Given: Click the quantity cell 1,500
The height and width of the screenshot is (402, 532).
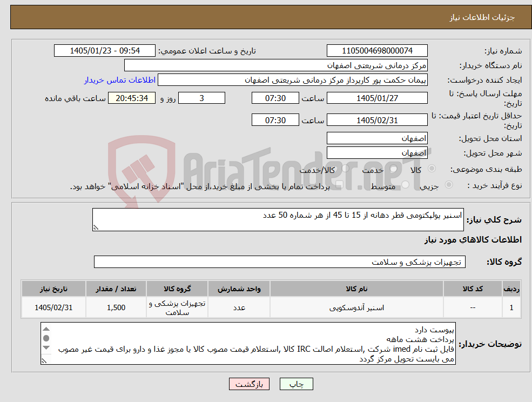Looking at the screenshot, I should 116,307.
